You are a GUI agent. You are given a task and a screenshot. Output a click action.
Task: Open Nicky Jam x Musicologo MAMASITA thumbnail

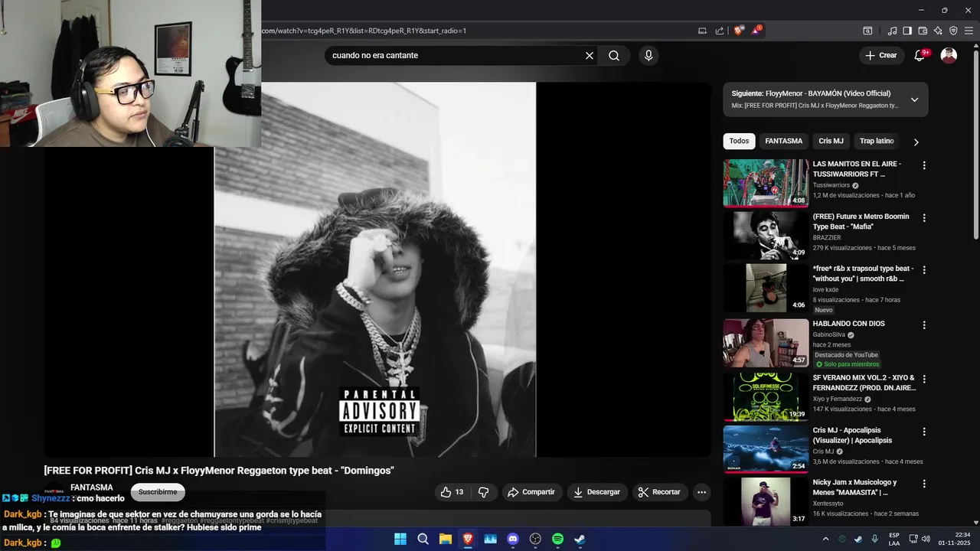[766, 502]
